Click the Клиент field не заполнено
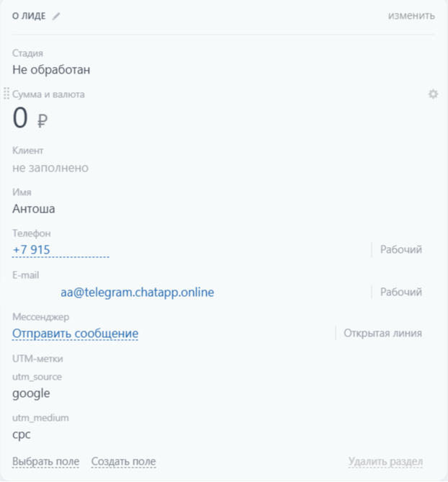 pyautogui.click(x=50, y=168)
